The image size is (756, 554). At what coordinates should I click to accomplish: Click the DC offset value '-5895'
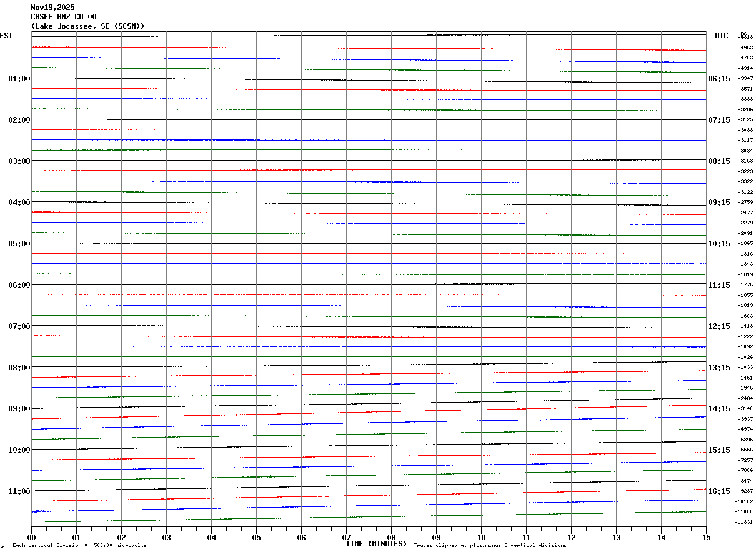tap(745, 440)
